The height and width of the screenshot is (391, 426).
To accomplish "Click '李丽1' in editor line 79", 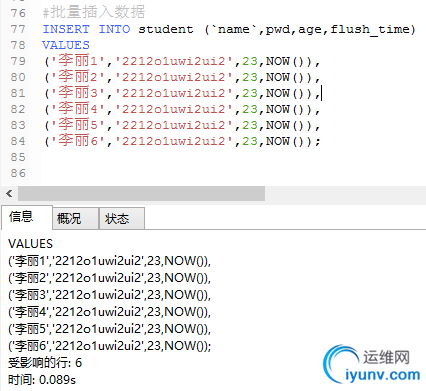I will pyautogui.click(x=77, y=61).
